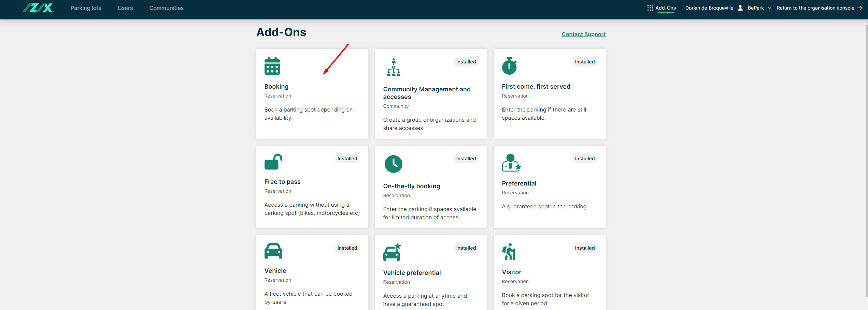Click the Vehicle preferential car star icon
This screenshot has width=868, height=310.
click(392, 252)
